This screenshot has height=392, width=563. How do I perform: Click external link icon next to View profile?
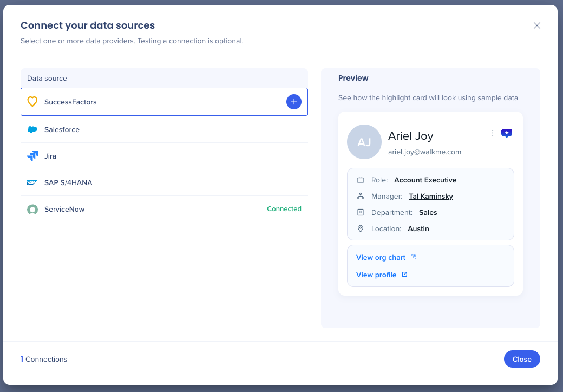(404, 275)
